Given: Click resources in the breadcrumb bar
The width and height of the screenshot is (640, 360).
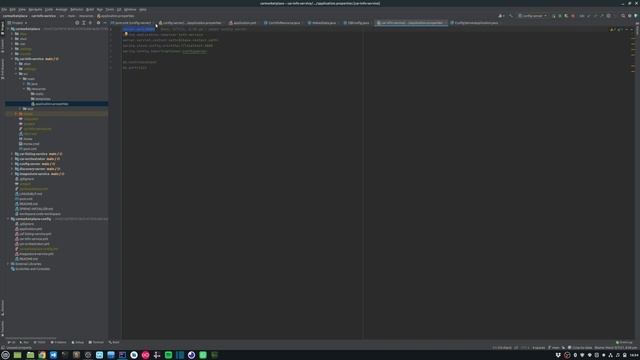Looking at the screenshot, I should [86, 16].
